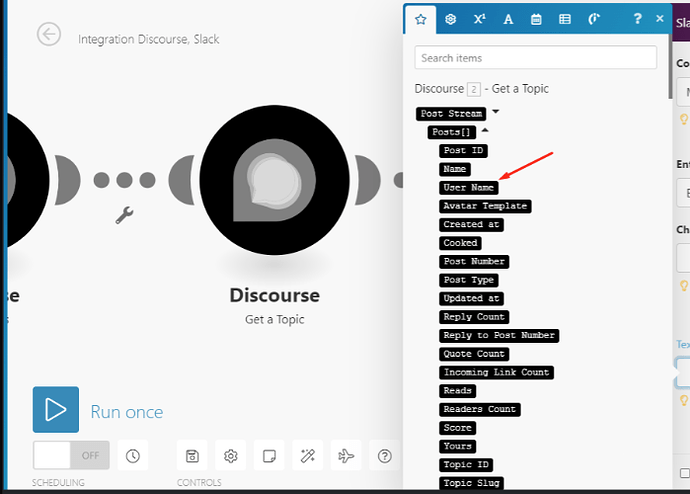Click the auto-align magic wand icon
Viewport: 690px width, 494px height.
(308, 456)
